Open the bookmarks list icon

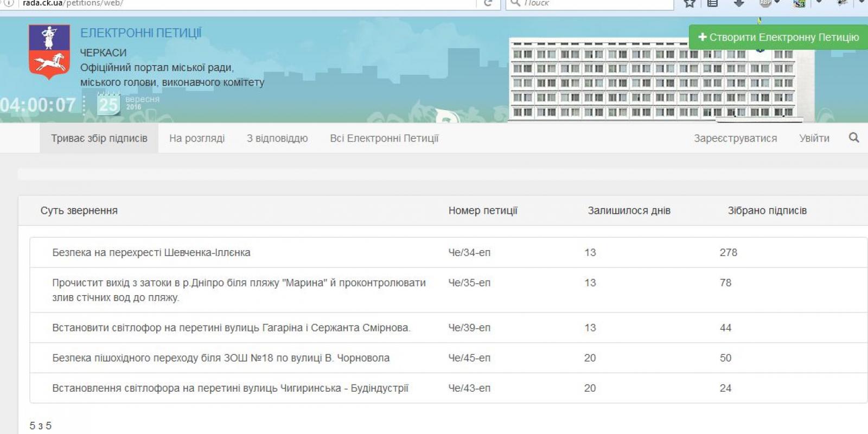coord(713,3)
